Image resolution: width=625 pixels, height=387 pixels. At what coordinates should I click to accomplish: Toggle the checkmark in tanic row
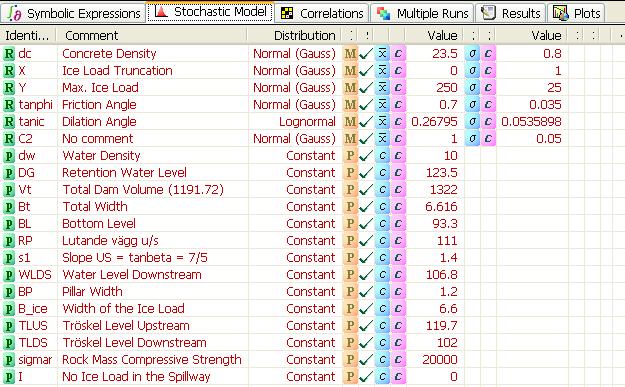tap(366, 122)
